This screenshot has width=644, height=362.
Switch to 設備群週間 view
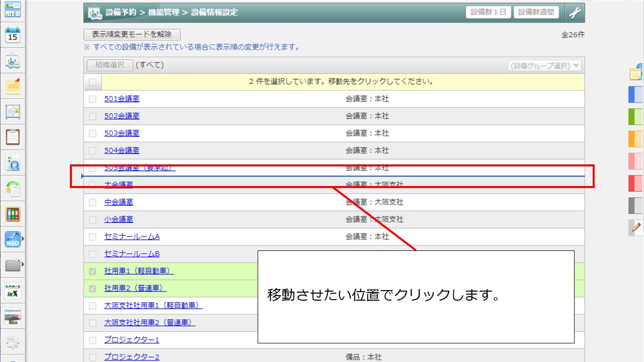pyautogui.click(x=536, y=13)
